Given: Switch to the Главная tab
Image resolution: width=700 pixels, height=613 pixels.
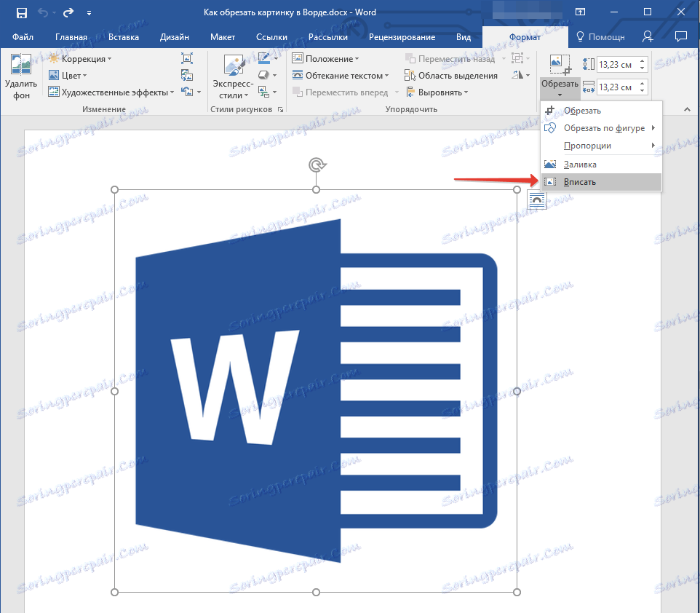Looking at the screenshot, I should pyautogui.click(x=71, y=37).
